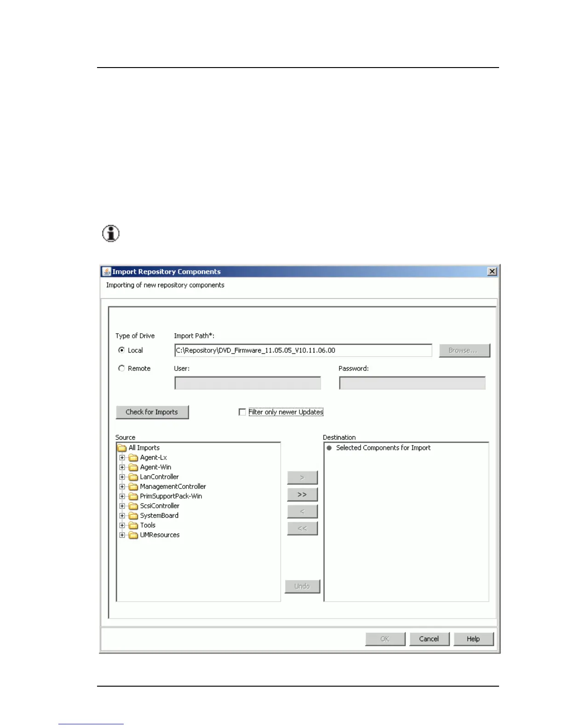Click the UMResources folder icon
Viewport: 563px width, 728px height.
coord(133,535)
